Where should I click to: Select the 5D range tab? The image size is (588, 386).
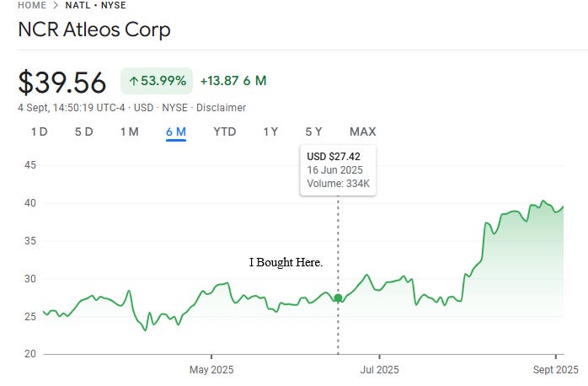pyautogui.click(x=84, y=131)
